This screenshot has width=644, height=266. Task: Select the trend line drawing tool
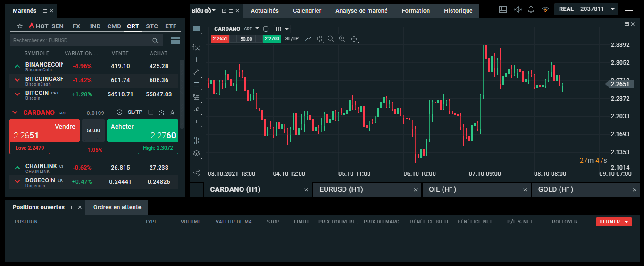coord(197,72)
